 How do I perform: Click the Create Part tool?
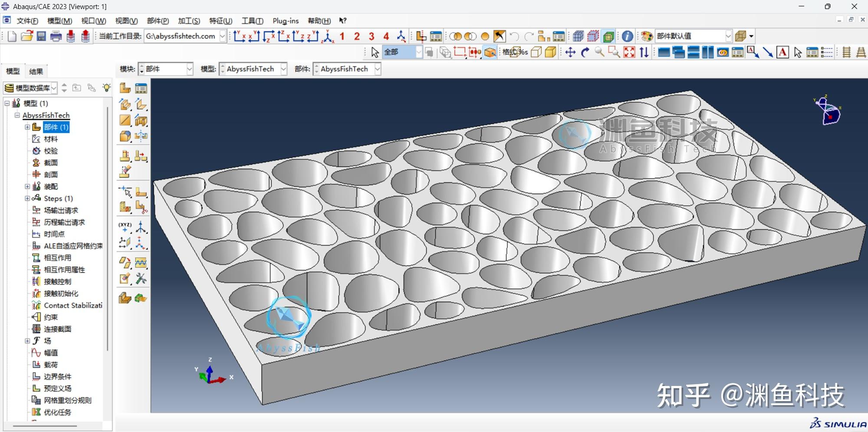point(125,88)
